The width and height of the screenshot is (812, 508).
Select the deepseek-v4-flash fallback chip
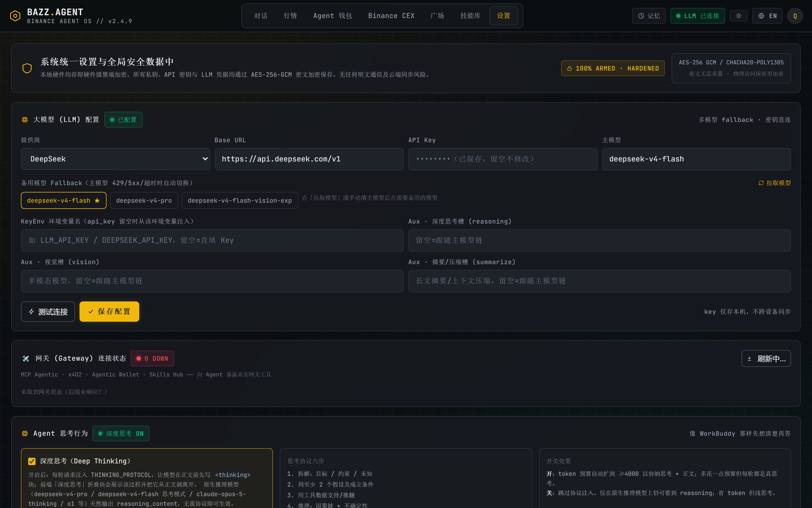[64, 200]
